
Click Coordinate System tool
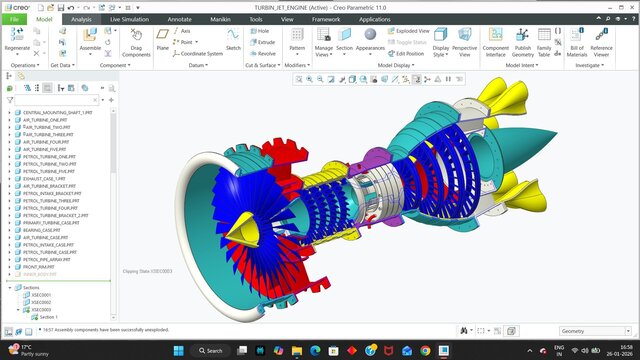tap(198, 53)
